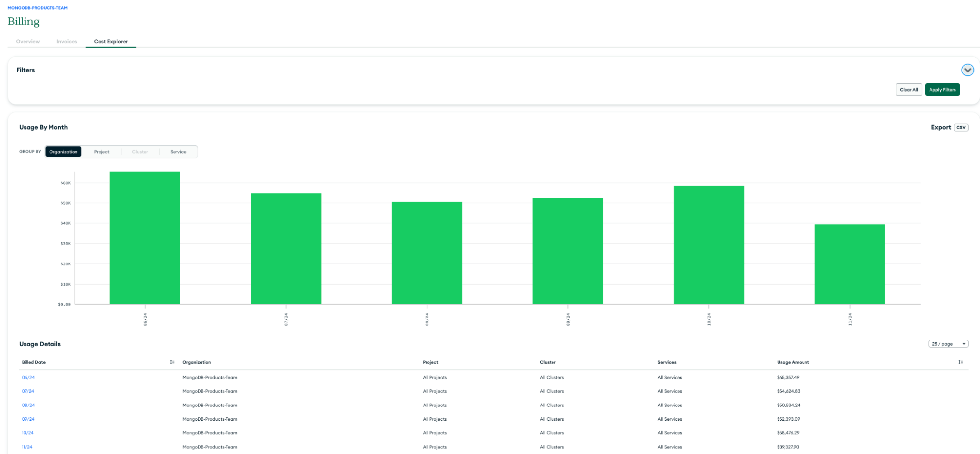
Task: Expand the 25/page selector arrow
Action: (x=963, y=343)
